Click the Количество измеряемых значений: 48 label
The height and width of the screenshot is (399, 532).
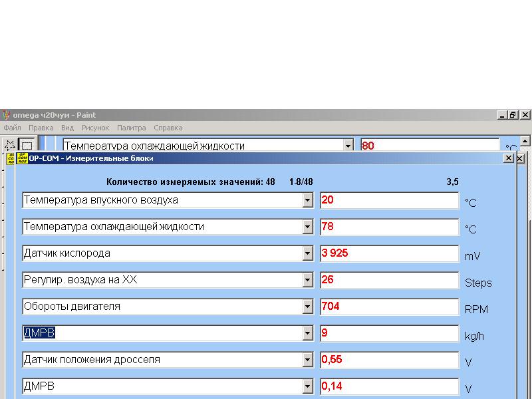point(191,182)
